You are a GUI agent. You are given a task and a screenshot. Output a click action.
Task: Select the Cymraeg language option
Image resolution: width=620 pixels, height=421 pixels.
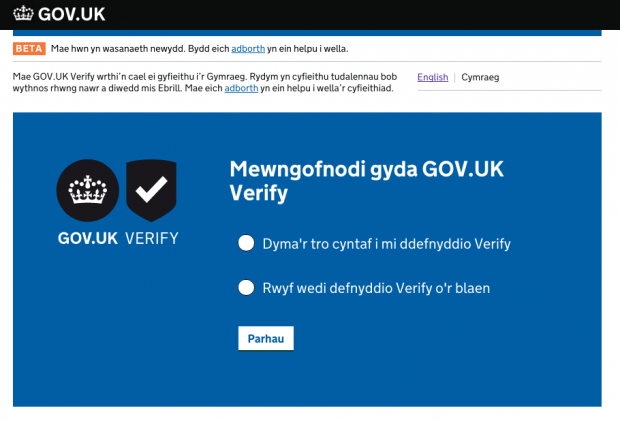pos(480,77)
